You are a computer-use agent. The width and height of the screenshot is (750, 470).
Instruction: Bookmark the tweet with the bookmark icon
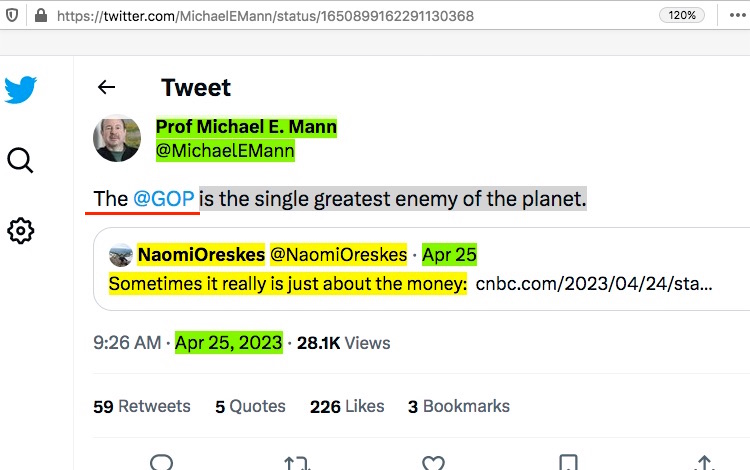pos(568,463)
